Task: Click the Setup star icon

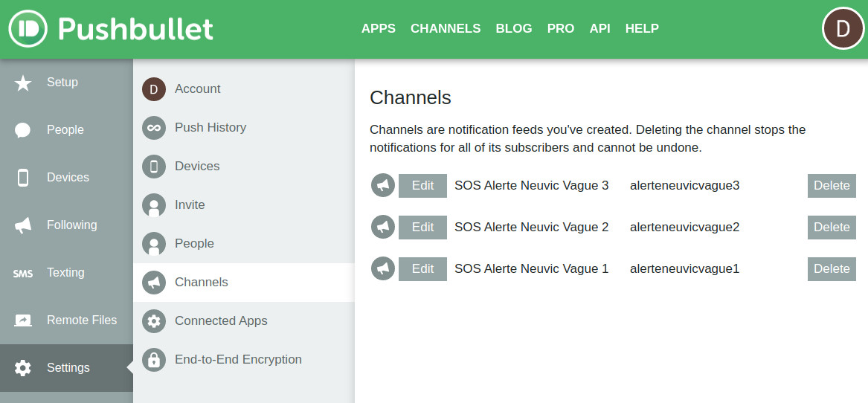Action: [x=23, y=83]
